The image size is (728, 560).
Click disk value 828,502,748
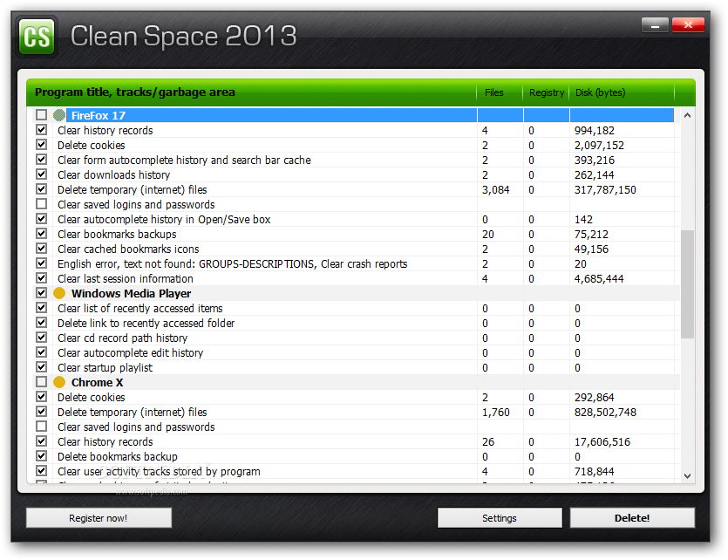(605, 413)
